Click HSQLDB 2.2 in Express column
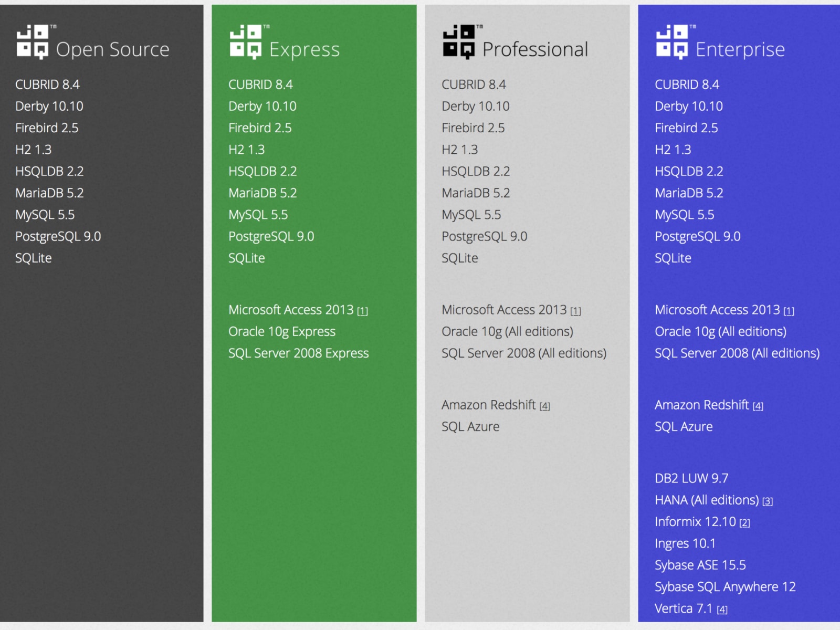Viewport: 840px width, 630px height. pos(262,171)
